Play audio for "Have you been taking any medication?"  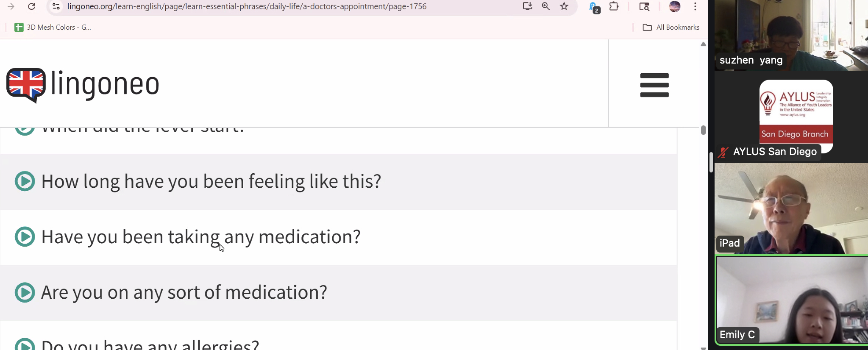coord(25,237)
